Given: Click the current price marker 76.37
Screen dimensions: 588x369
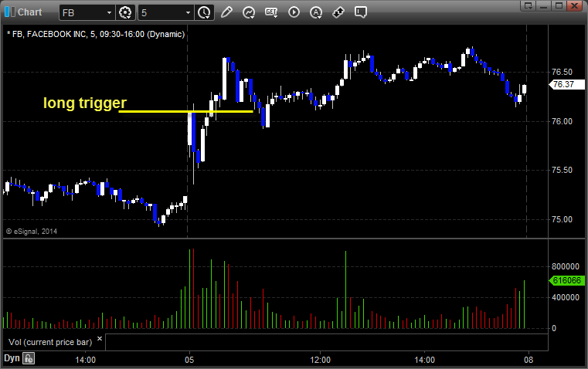Looking at the screenshot, I should coord(567,84).
